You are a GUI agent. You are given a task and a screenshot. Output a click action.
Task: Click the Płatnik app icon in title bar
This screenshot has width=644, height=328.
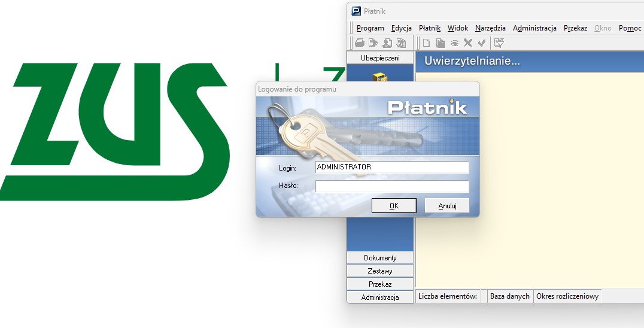coord(356,11)
